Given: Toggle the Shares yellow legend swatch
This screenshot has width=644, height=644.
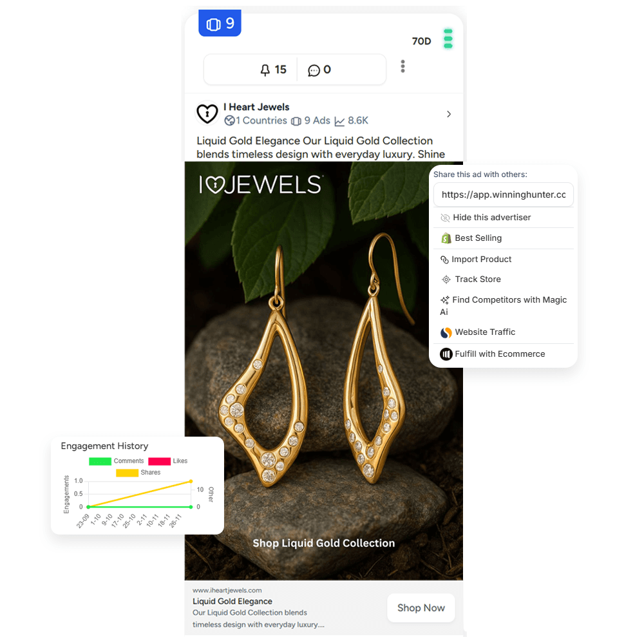Looking at the screenshot, I should click(x=127, y=473).
